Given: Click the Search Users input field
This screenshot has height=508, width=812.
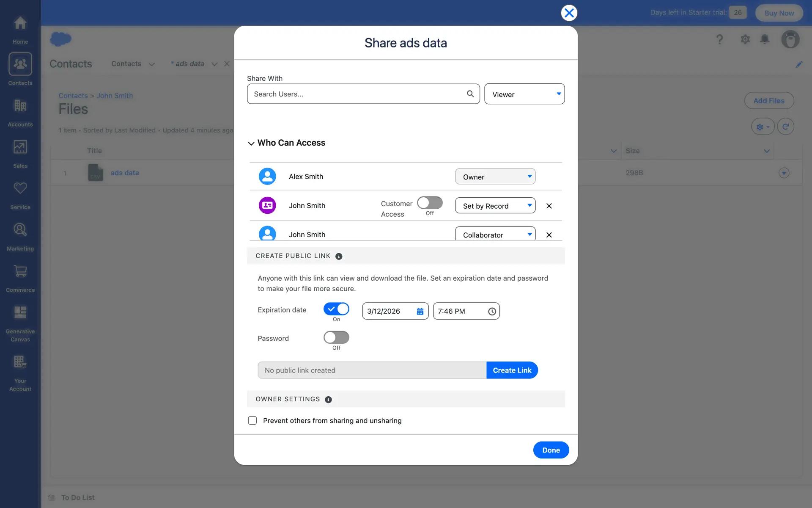Looking at the screenshot, I should tap(355, 94).
